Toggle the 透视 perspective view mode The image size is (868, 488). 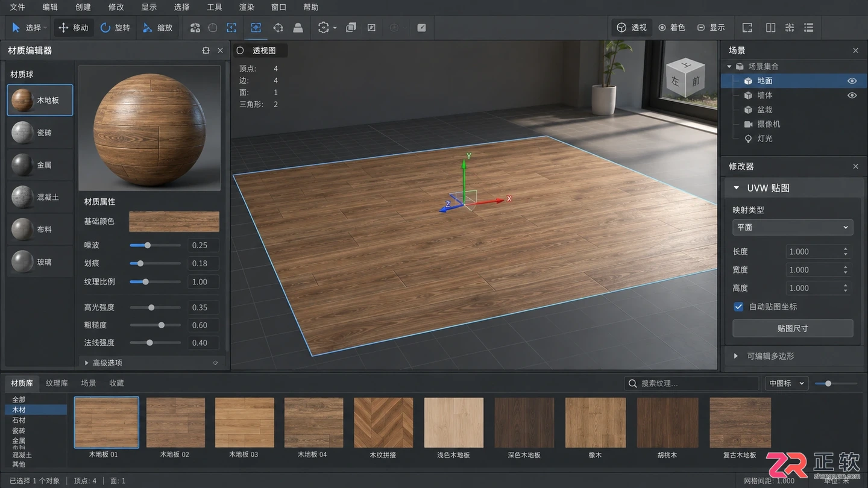pyautogui.click(x=632, y=28)
